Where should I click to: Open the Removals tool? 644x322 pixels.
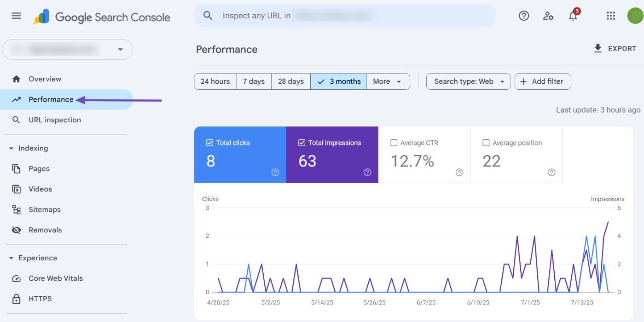[46, 230]
